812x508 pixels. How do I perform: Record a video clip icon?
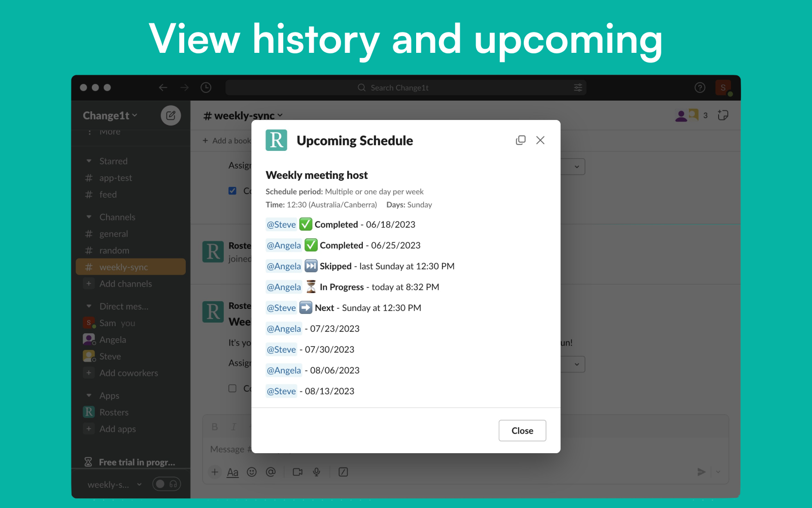click(297, 472)
